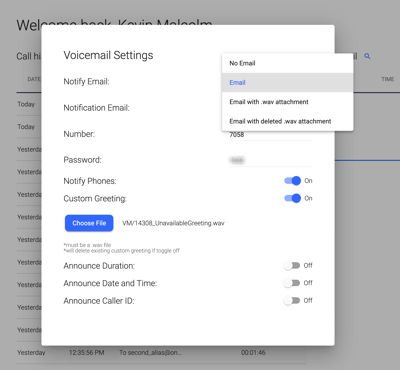400x370 pixels.
Task: Click the Number field showing 7058
Action: [271, 135]
